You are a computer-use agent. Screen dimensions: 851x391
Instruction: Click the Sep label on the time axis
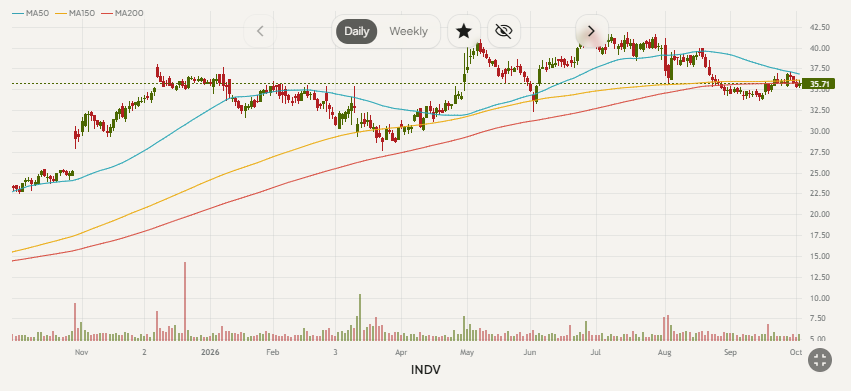click(x=730, y=352)
